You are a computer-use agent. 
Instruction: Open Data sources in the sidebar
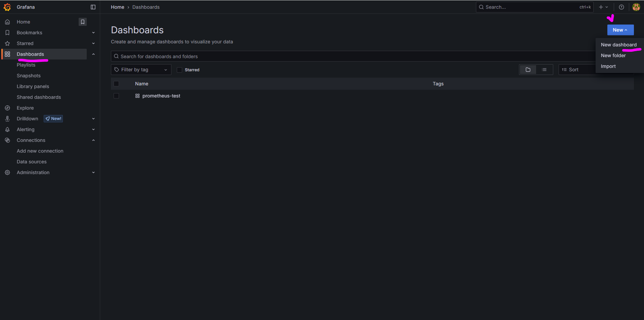[32, 162]
